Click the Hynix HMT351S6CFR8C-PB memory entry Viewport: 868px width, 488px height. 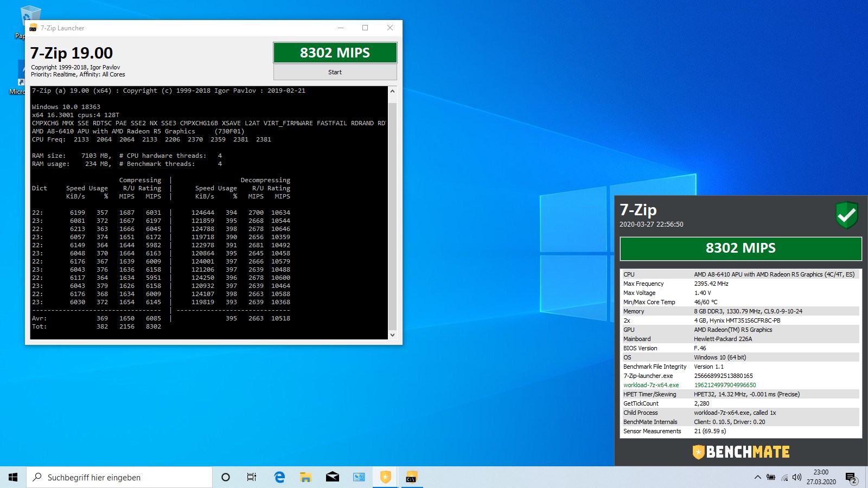click(737, 320)
